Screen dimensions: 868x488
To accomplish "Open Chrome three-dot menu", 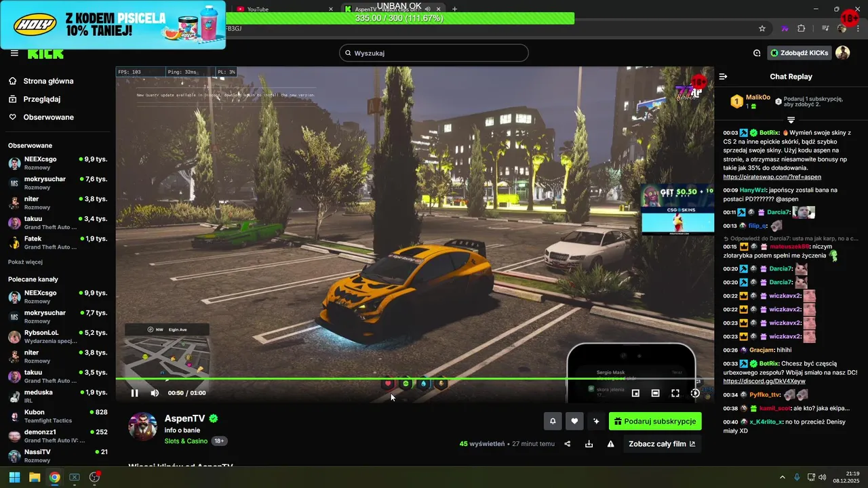I will [858, 28].
